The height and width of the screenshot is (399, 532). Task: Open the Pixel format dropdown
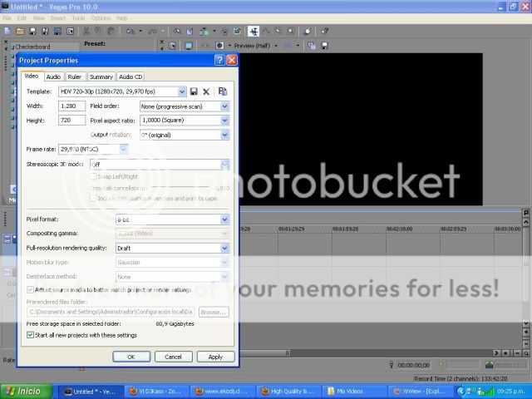pyautogui.click(x=224, y=219)
